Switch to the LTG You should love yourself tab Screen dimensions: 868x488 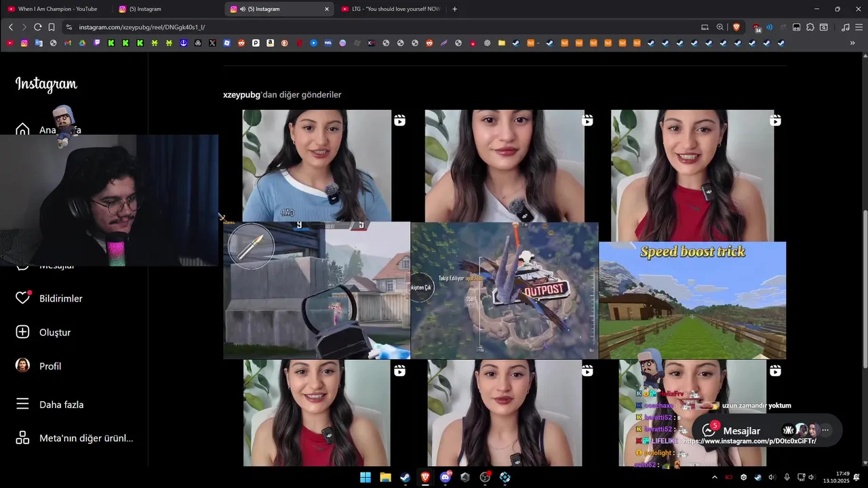click(x=391, y=9)
